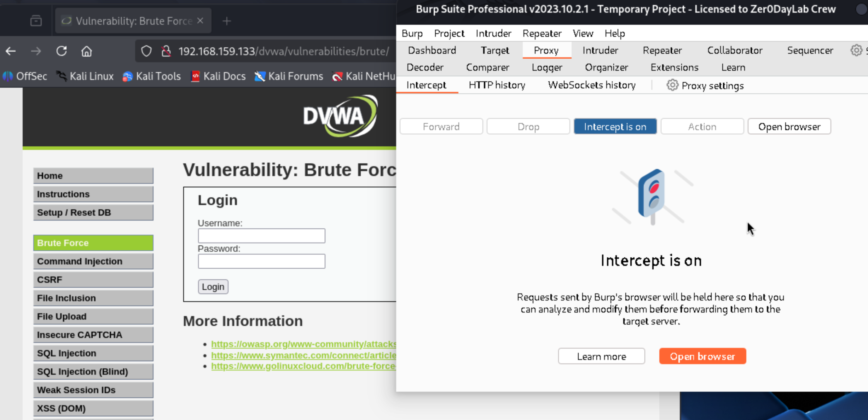Viewport: 868px width, 420px height.
Task: Click the Action button
Action: (x=702, y=127)
